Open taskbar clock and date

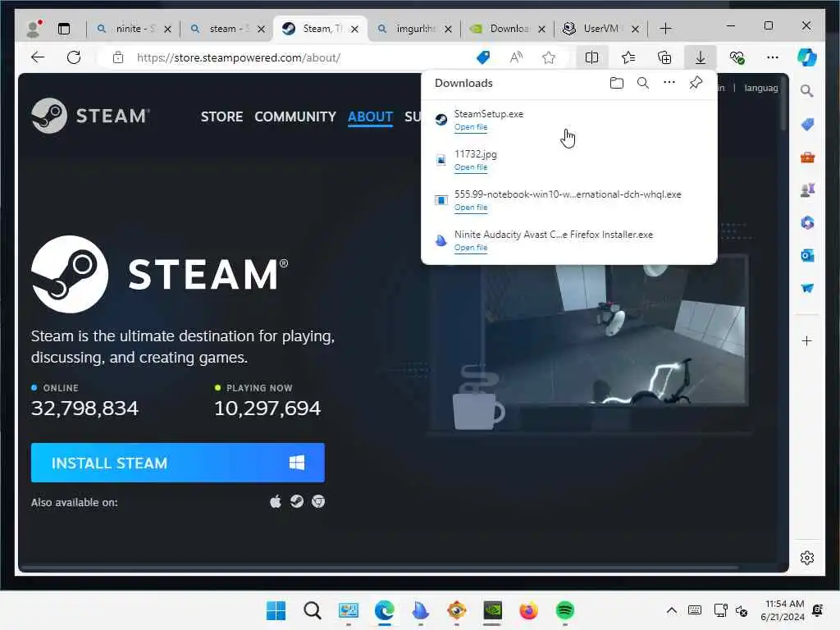coord(783,610)
